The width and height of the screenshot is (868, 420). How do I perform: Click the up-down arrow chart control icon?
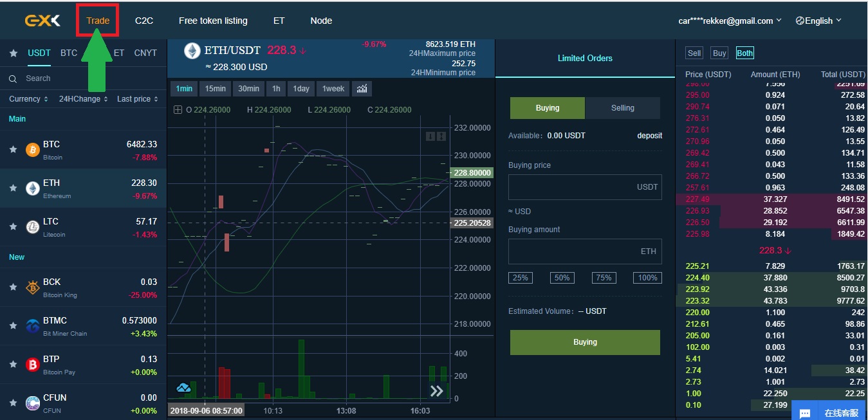click(441, 136)
